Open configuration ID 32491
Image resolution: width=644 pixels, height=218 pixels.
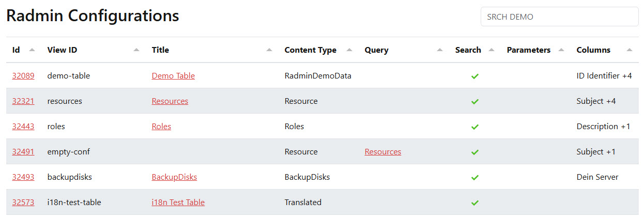[23, 152]
